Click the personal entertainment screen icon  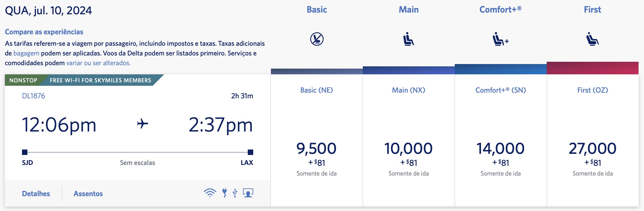coord(248,193)
